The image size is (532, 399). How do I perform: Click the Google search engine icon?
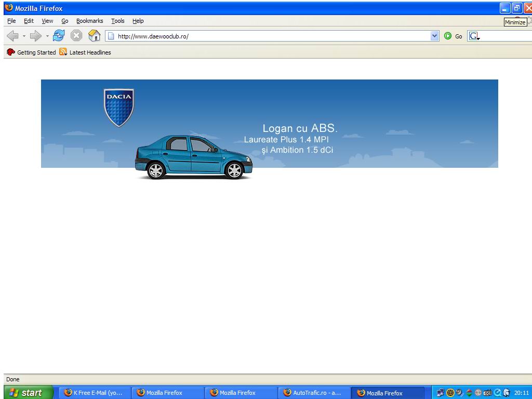pos(474,36)
